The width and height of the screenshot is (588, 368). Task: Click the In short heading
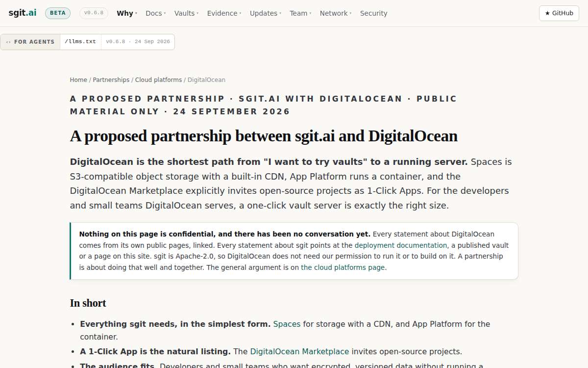tap(88, 303)
